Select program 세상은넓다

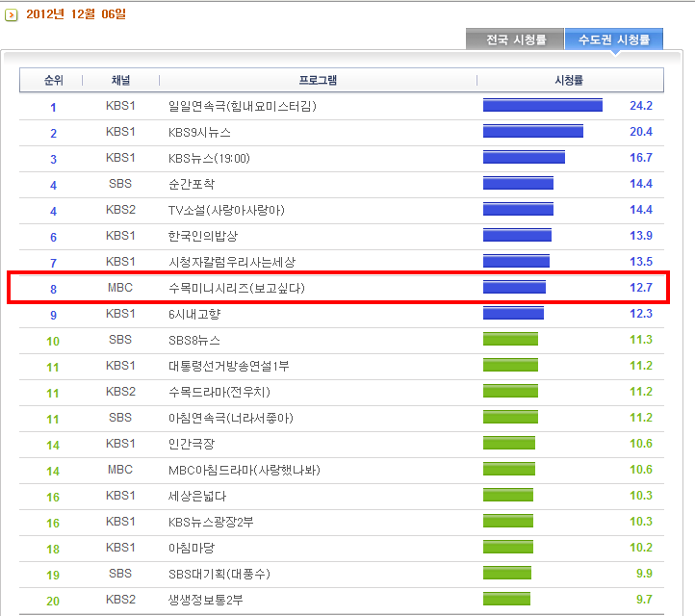(x=196, y=496)
